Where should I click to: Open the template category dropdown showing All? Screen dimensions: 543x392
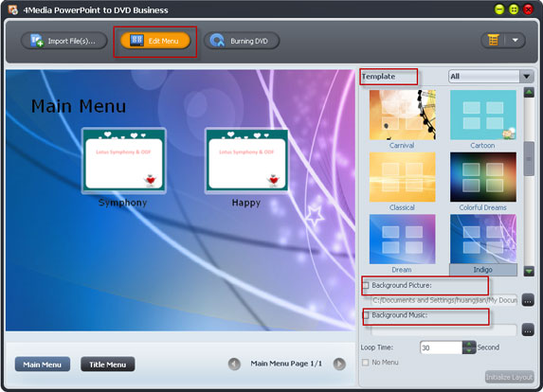click(491, 76)
